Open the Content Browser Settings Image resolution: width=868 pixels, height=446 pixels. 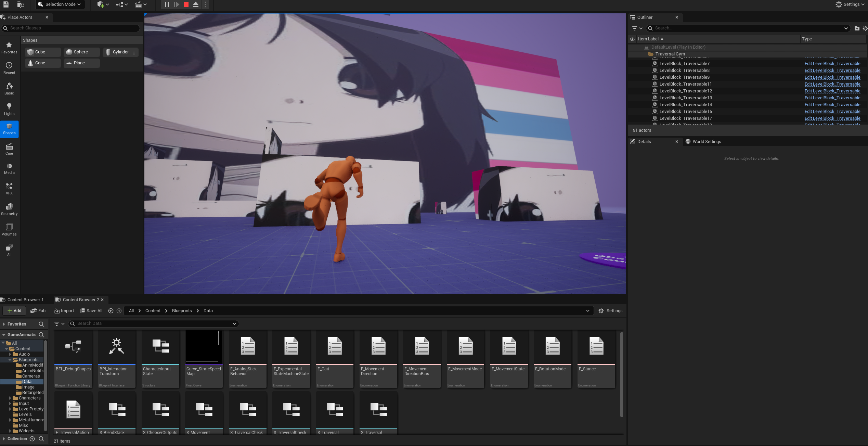tap(611, 311)
